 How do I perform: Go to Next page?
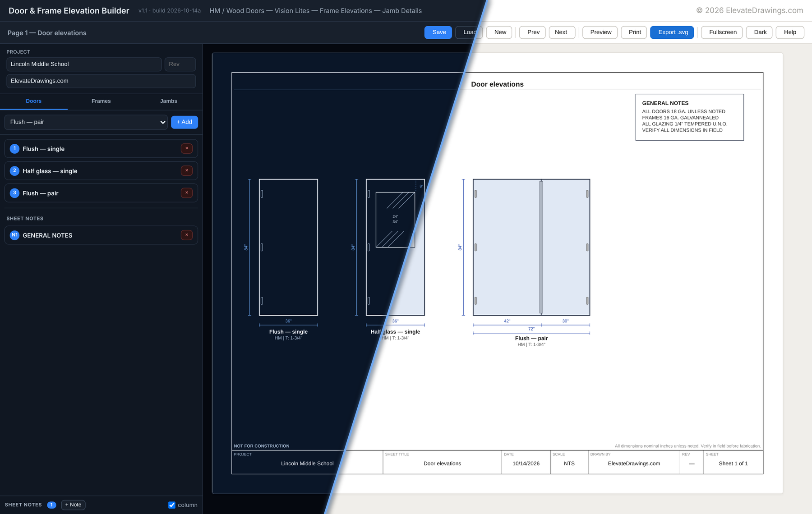point(562,32)
